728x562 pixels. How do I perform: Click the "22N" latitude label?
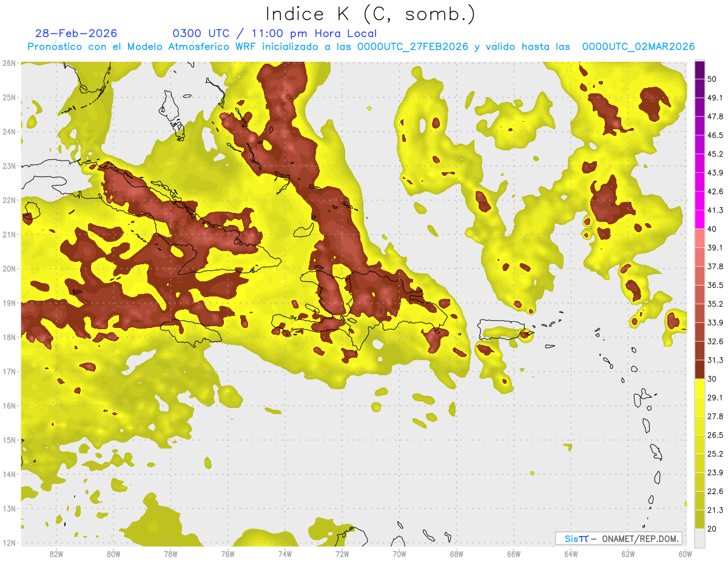coord(8,200)
